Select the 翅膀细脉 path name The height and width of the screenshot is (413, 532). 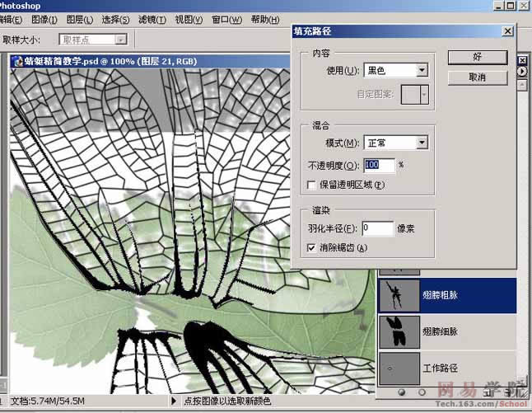click(x=440, y=331)
